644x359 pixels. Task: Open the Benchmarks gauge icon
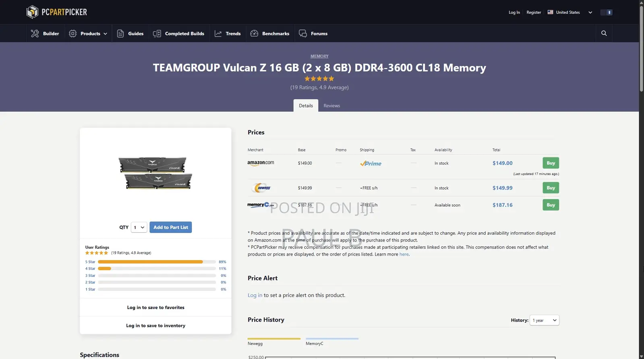tap(254, 33)
